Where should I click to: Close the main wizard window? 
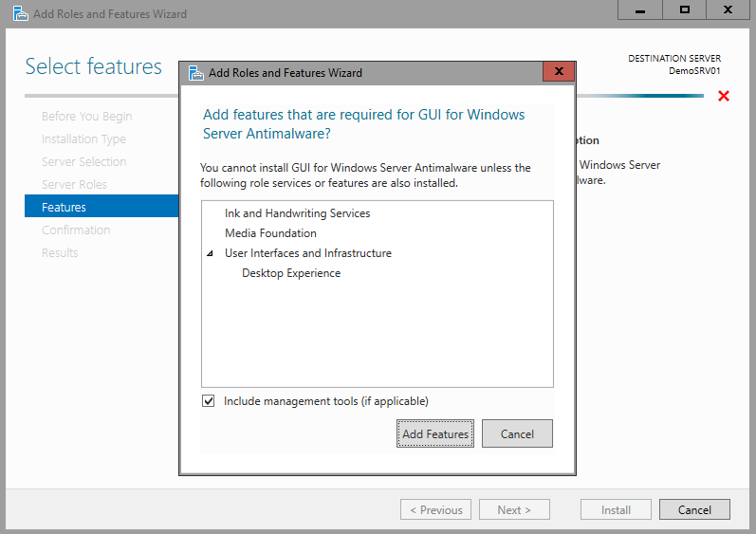pos(728,9)
